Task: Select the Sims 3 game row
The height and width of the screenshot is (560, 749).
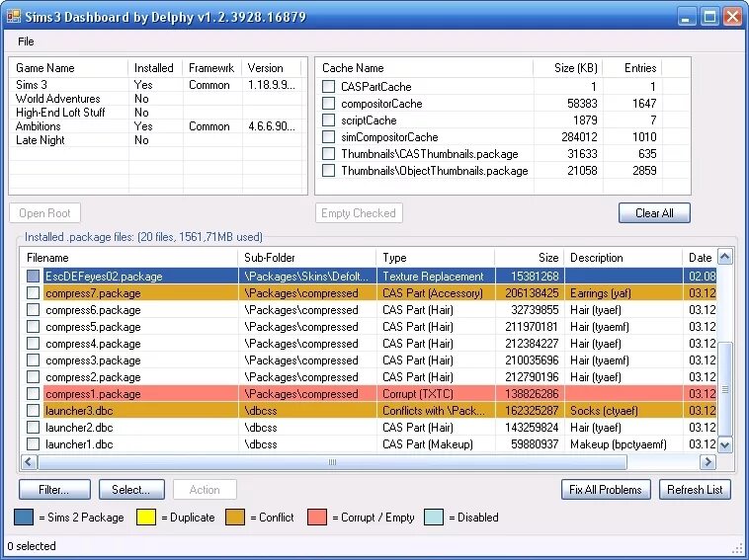Action: 158,85
